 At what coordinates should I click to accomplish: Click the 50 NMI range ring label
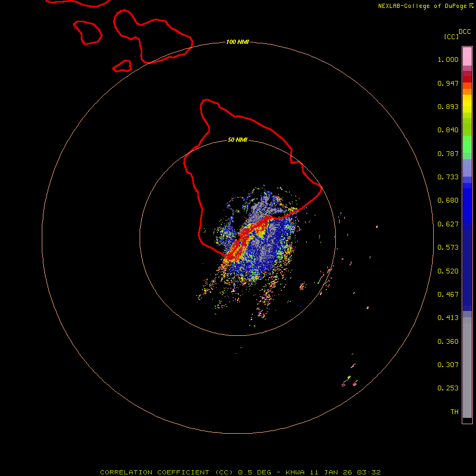tap(237, 140)
